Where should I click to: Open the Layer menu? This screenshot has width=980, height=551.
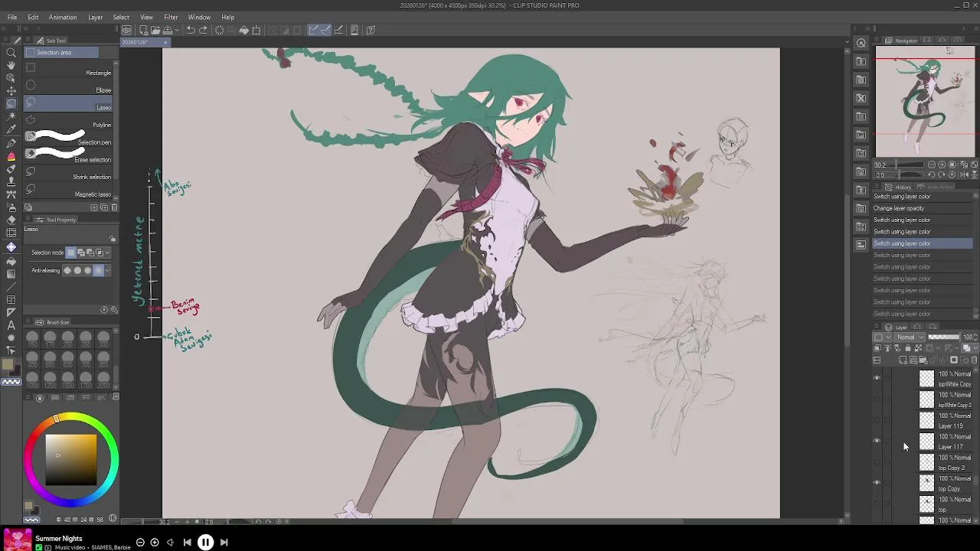(96, 17)
